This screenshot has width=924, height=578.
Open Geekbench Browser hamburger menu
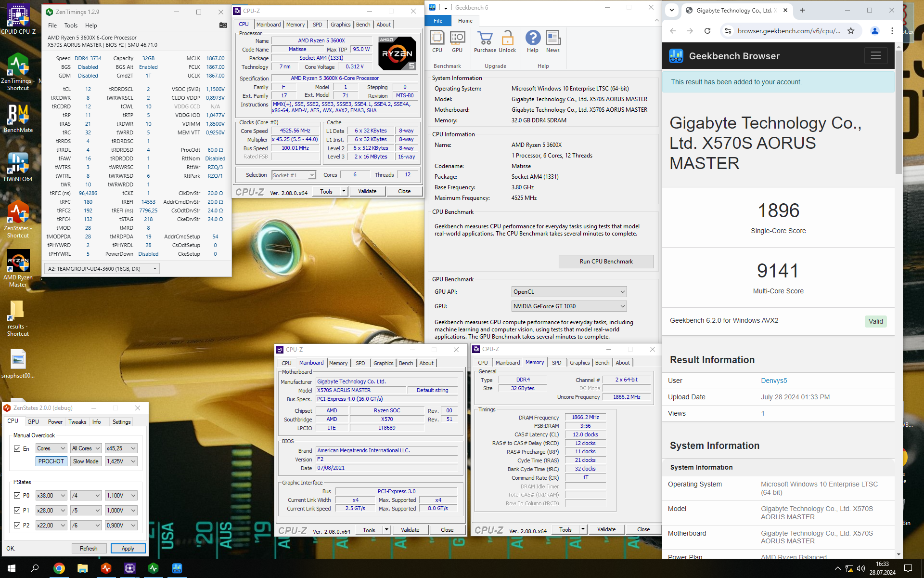click(x=876, y=56)
